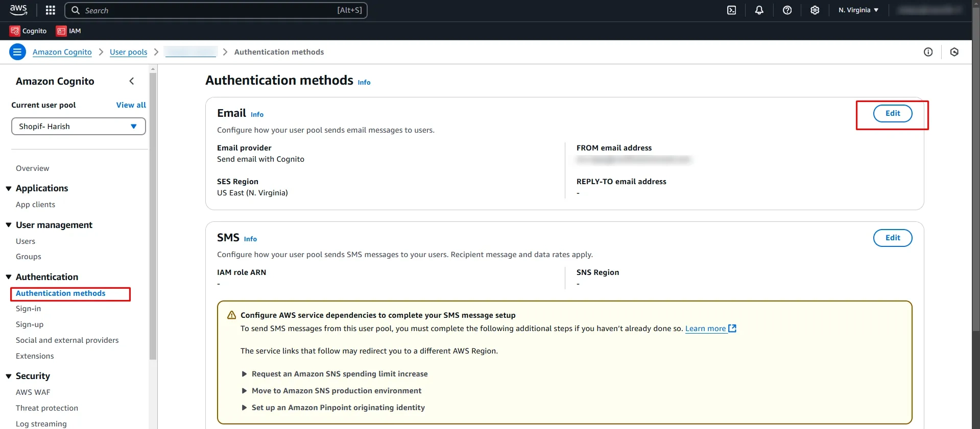Image resolution: width=980 pixels, height=429 pixels.
Task: Expand Move to Amazon SNS production environment
Action: tap(331, 391)
